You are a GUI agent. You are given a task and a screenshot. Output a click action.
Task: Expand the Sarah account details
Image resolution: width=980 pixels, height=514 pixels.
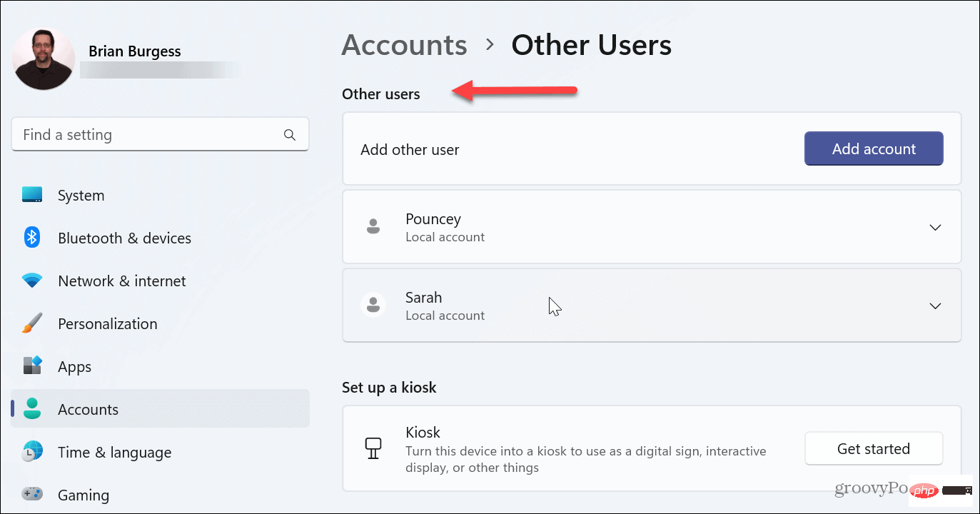coord(935,306)
